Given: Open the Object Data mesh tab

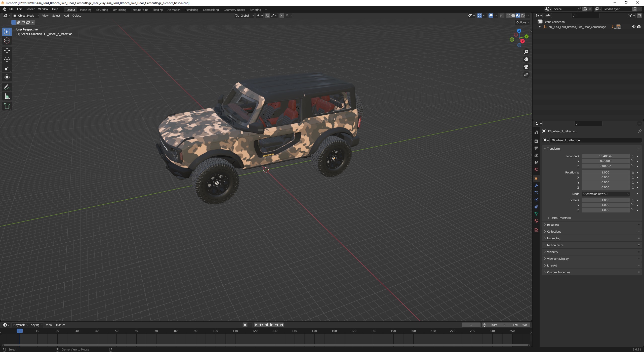Looking at the screenshot, I should pyautogui.click(x=536, y=214).
